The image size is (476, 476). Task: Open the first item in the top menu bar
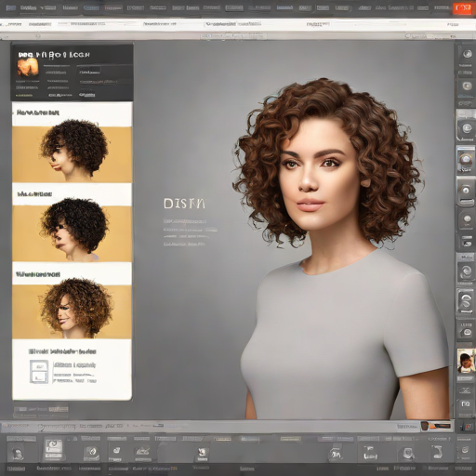[x=11, y=8]
